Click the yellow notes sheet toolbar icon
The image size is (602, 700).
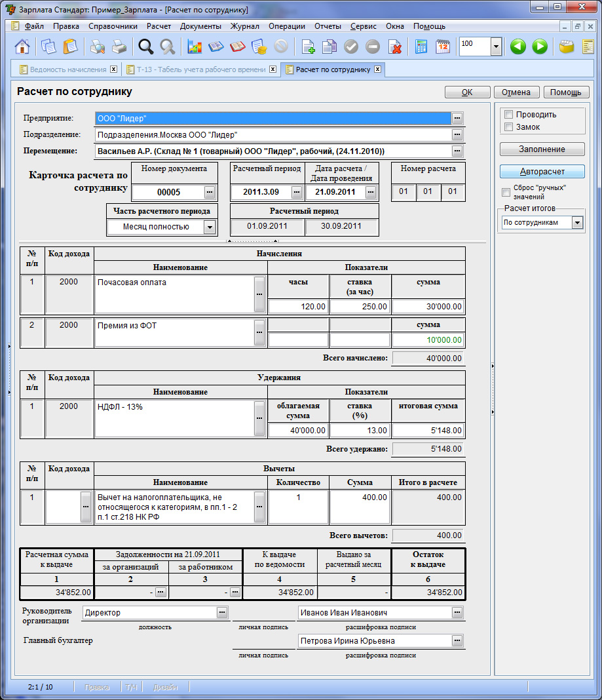pos(588,47)
